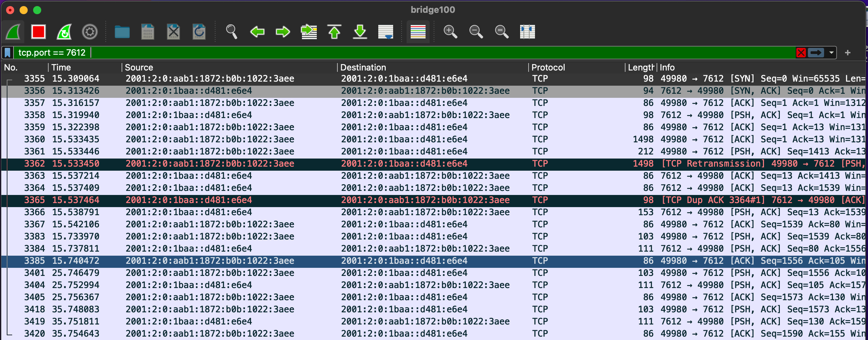Go to specified packet
Image resolution: width=868 pixels, height=340 pixels.
click(309, 32)
